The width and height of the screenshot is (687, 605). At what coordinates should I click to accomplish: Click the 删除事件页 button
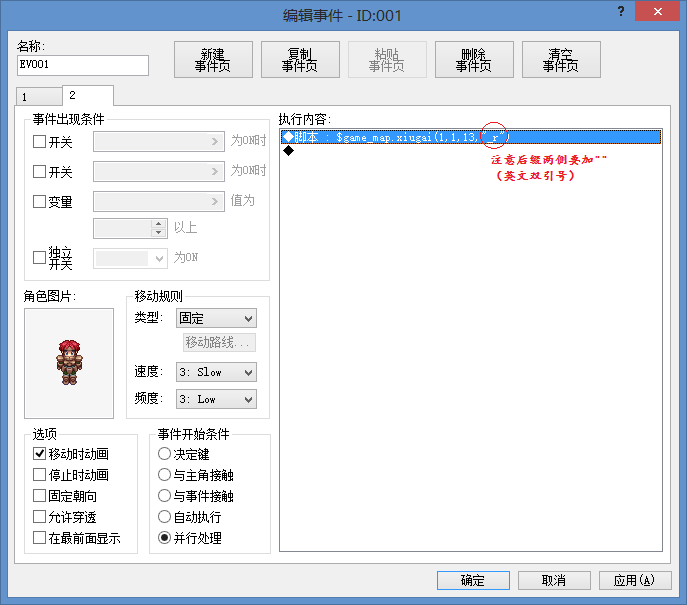[x=474, y=60]
